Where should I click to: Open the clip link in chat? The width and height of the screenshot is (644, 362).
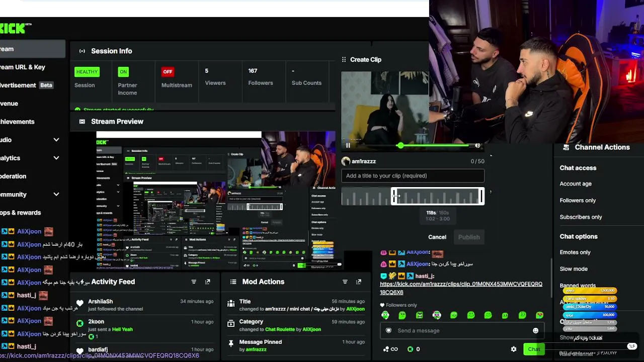tap(461, 288)
